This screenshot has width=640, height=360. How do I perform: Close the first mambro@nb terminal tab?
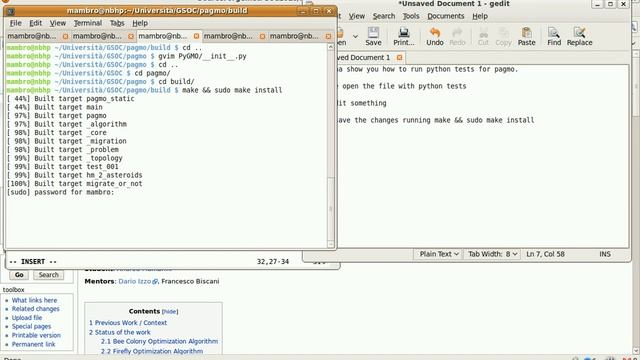click(65, 36)
